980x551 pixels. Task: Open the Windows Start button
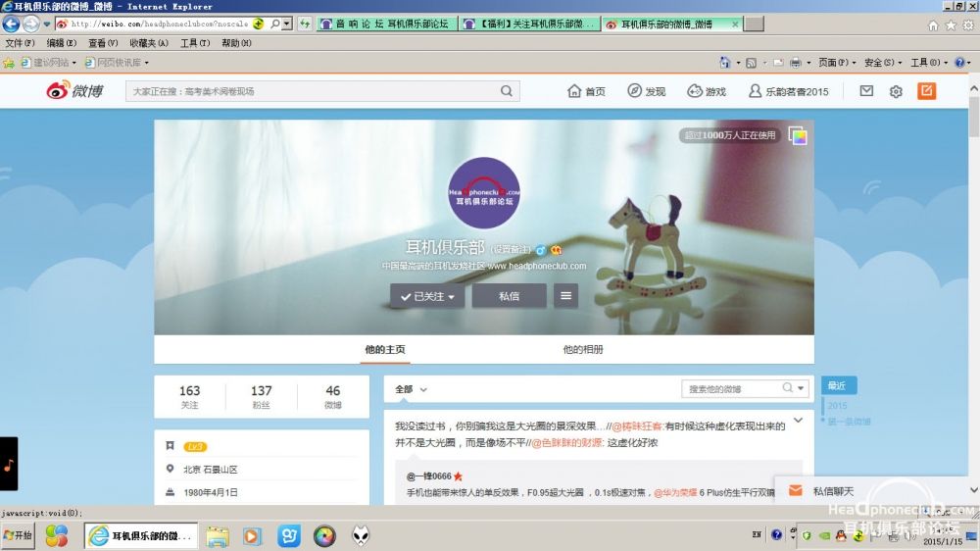click(18, 535)
